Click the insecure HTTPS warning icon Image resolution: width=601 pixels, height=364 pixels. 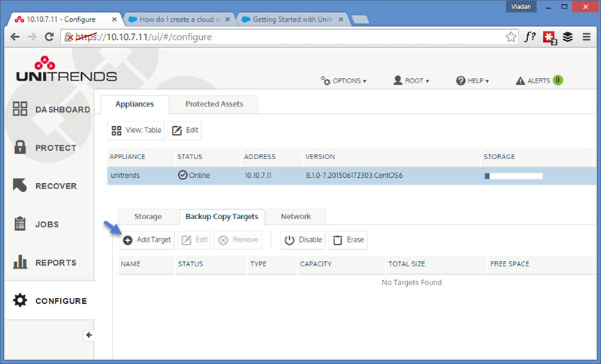69,37
